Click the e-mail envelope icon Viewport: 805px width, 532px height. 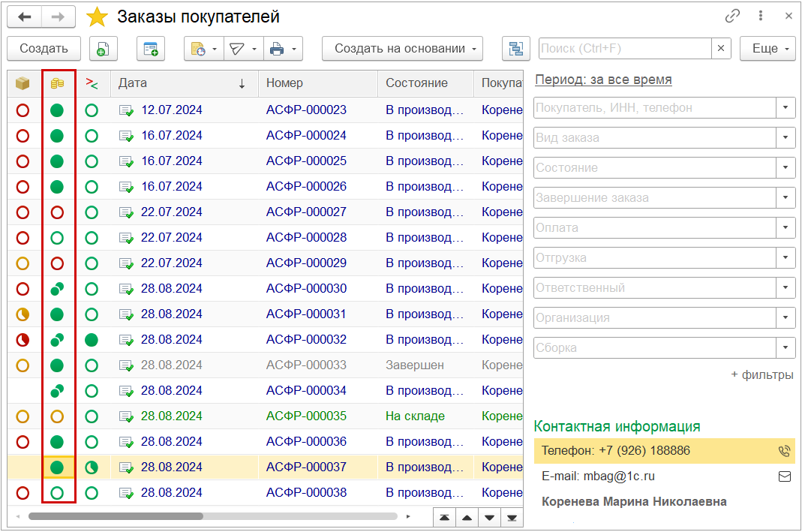pyautogui.click(x=784, y=476)
